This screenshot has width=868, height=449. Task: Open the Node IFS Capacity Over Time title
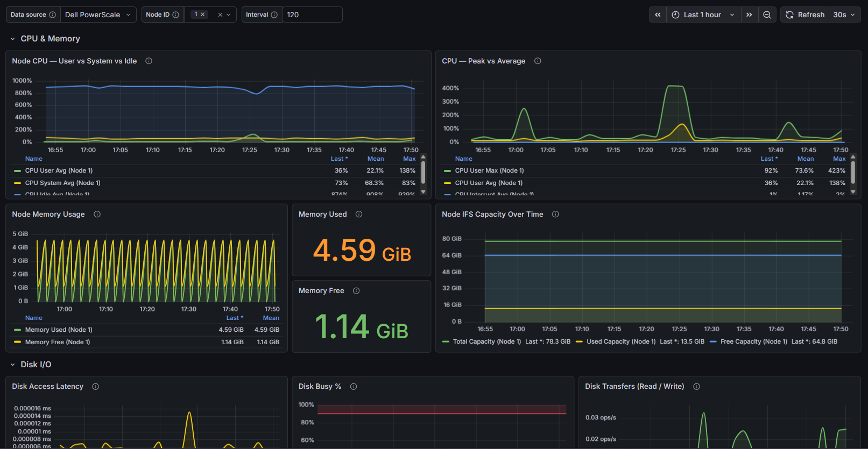click(492, 214)
